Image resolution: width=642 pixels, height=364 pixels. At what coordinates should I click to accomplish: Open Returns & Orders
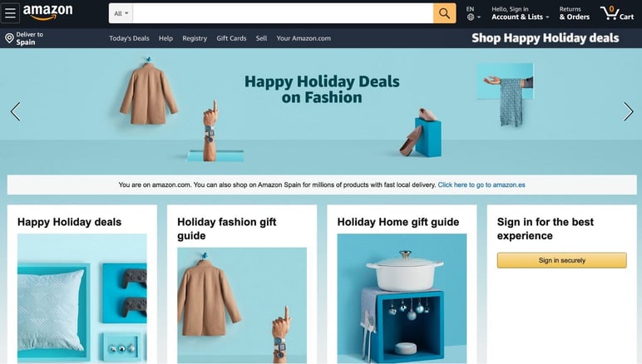pos(575,13)
